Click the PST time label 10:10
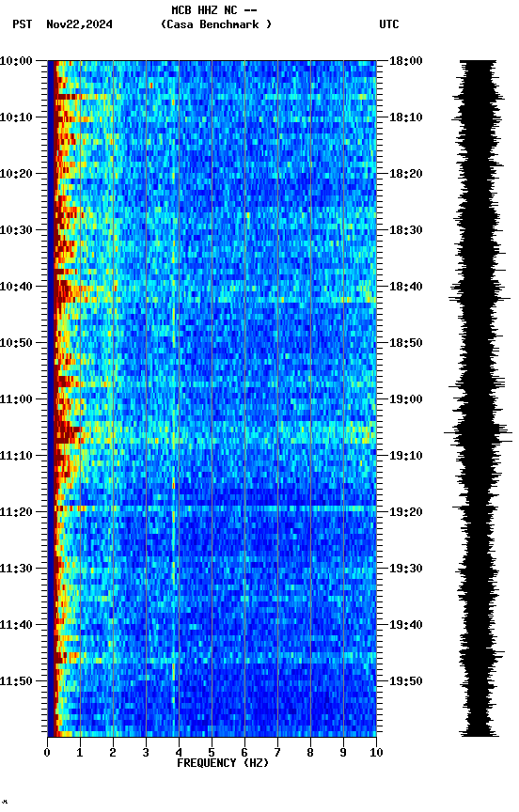Viewport: 519px width, 812px height. [x=16, y=117]
